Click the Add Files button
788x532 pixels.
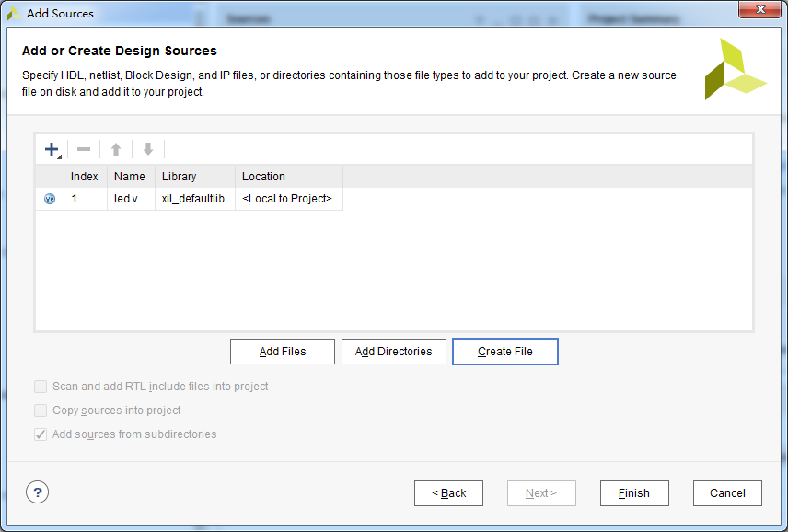(283, 352)
